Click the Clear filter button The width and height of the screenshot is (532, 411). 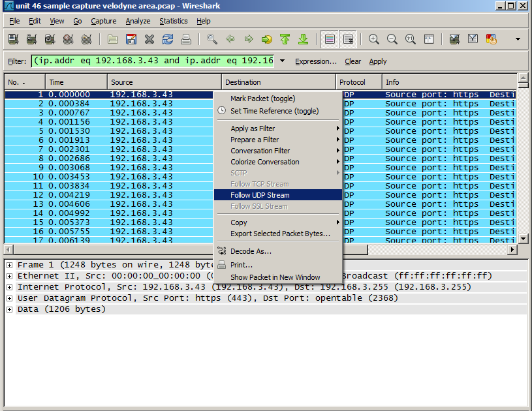(x=353, y=61)
